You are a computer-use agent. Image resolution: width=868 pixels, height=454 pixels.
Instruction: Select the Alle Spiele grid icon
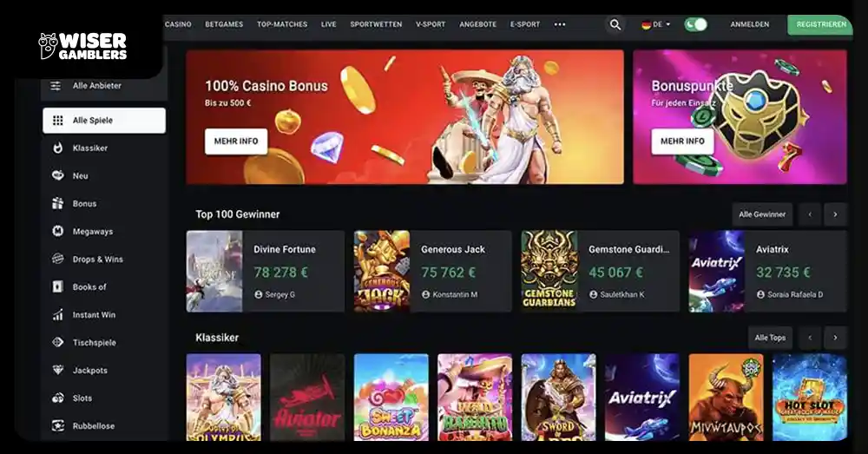[57, 120]
